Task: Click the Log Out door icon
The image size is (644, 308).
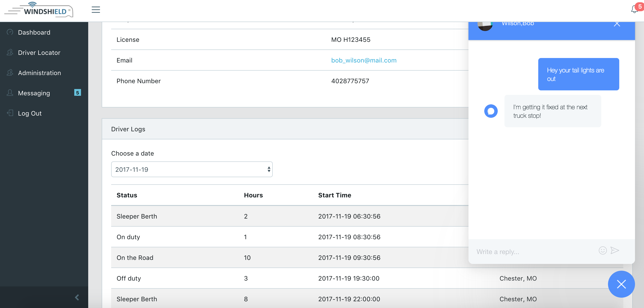Action: [10, 113]
